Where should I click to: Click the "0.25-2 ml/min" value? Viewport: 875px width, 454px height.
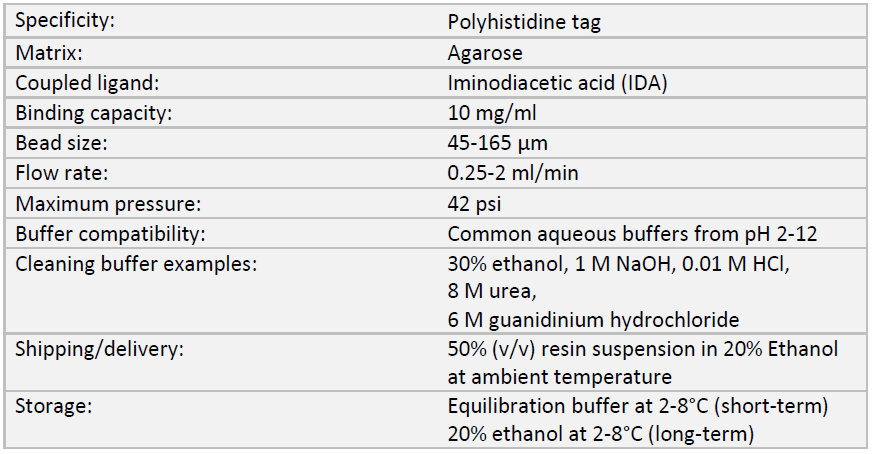pyautogui.click(x=513, y=173)
